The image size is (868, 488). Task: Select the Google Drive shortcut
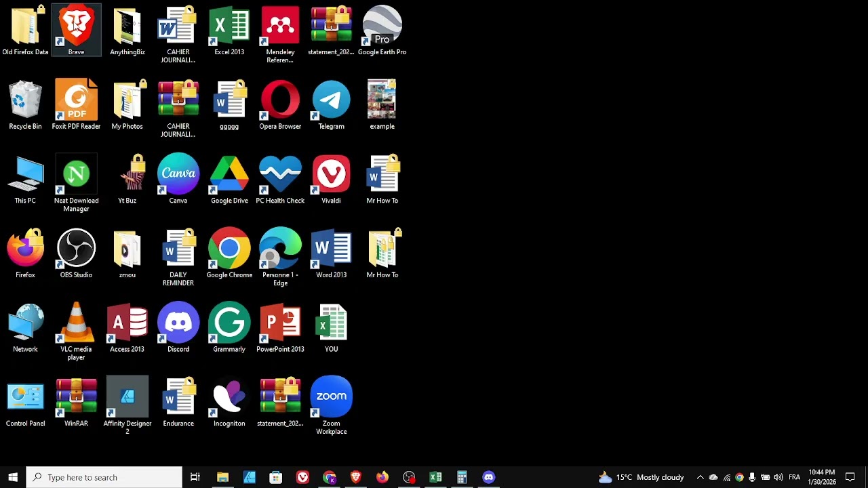coord(229,180)
